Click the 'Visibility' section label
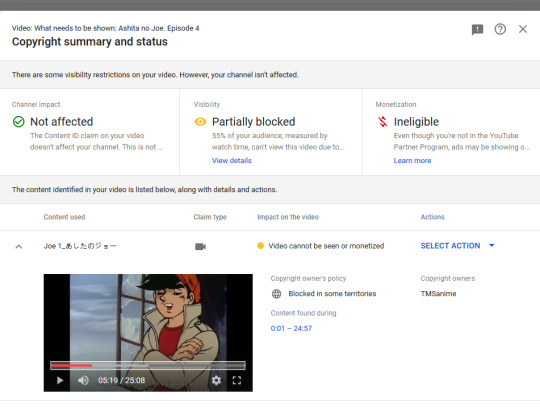Viewport: 540px width, 415px height. 207,104
